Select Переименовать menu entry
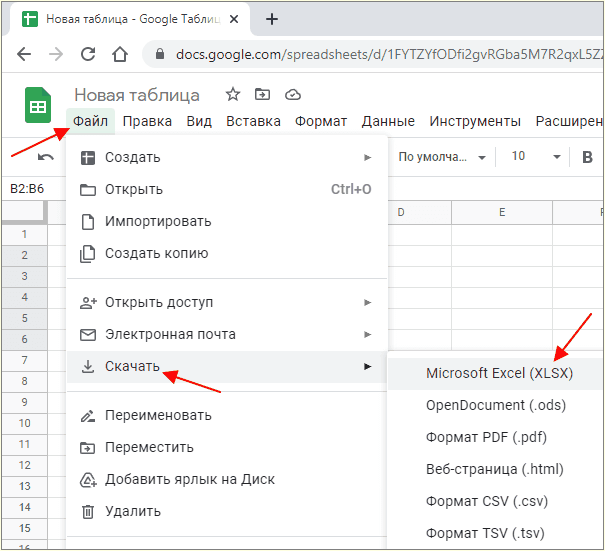This screenshot has height=551, width=605. point(227,416)
